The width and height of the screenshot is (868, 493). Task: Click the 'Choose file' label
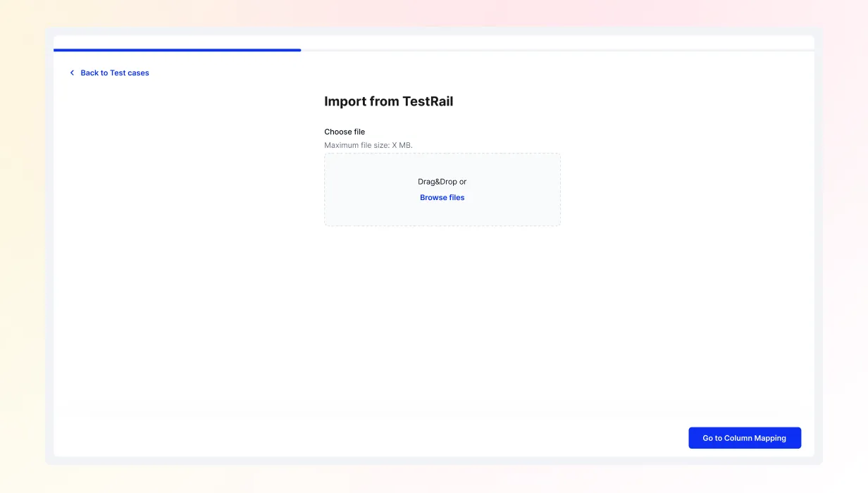click(x=345, y=132)
